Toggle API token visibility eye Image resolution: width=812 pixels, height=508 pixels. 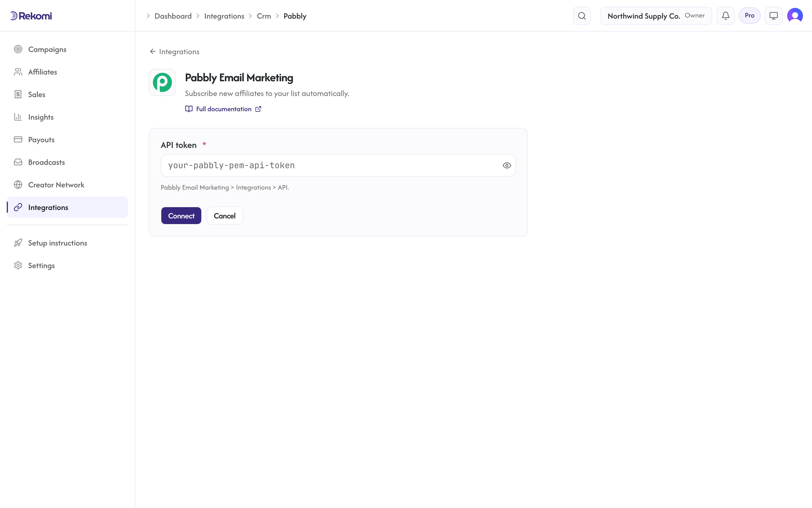click(x=507, y=165)
